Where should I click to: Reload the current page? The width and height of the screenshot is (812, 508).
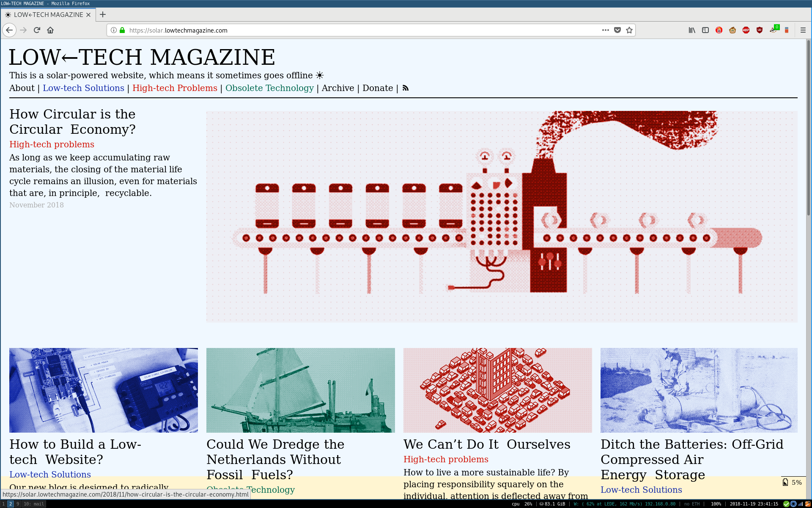37,30
